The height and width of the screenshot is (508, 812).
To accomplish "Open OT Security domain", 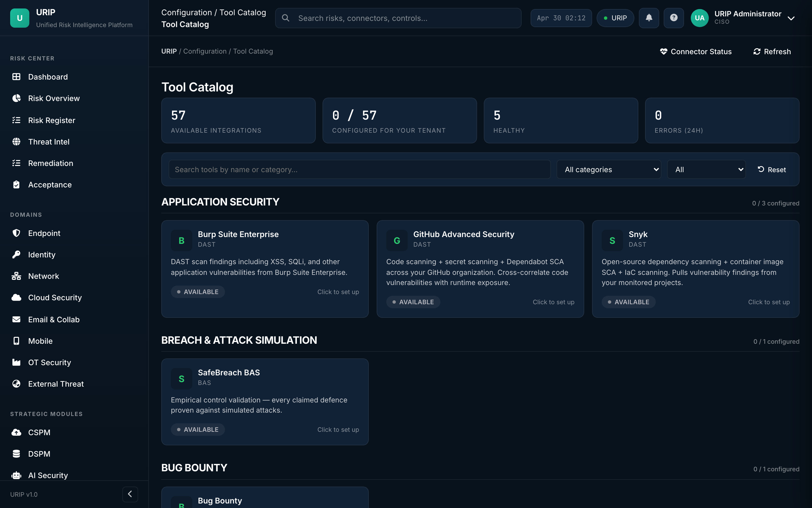I will (74, 362).
